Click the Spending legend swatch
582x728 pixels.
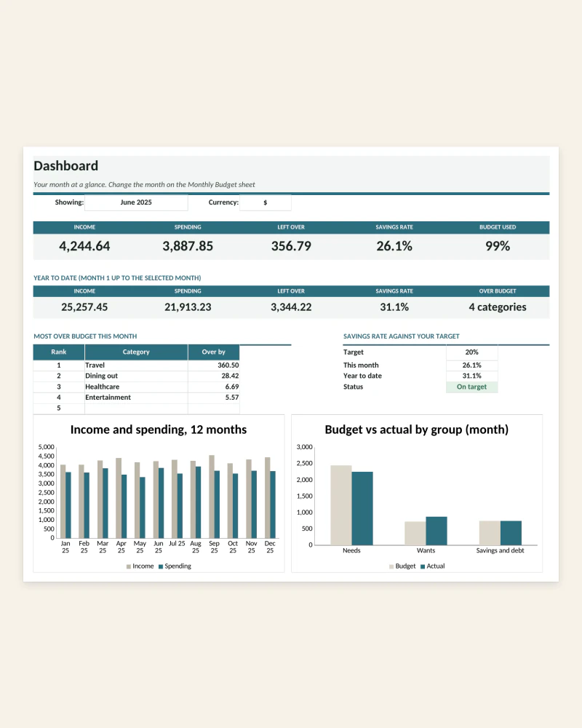click(161, 566)
